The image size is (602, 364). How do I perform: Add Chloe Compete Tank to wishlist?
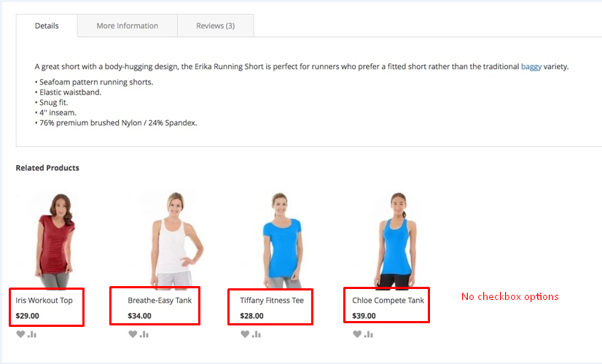click(357, 334)
